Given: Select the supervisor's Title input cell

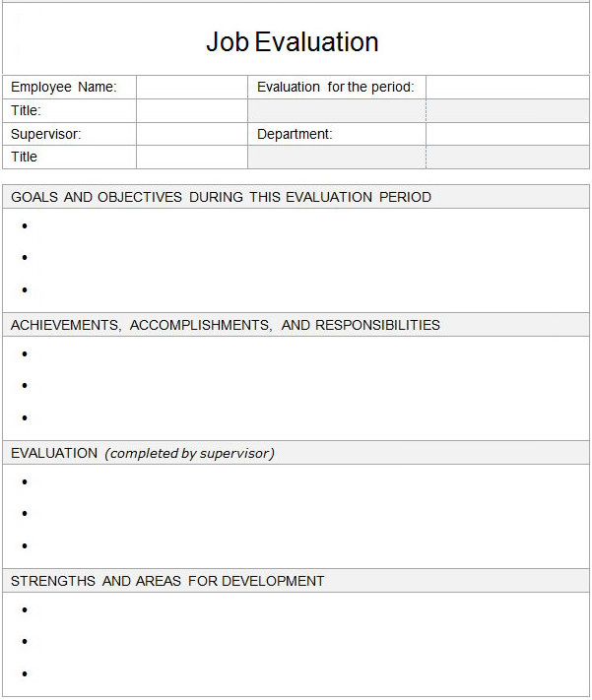Looking at the screenshot, I should click(x=192, y=158).
